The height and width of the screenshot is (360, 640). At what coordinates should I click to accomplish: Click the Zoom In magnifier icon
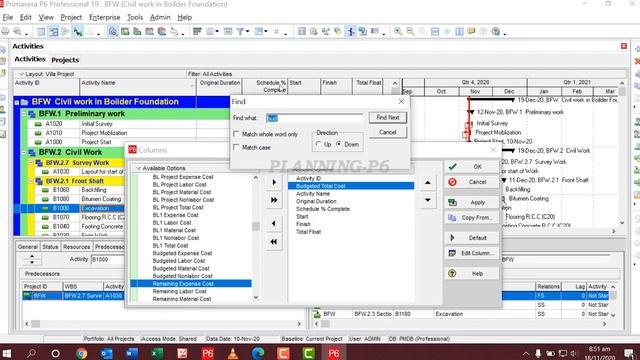pos(398,31)
